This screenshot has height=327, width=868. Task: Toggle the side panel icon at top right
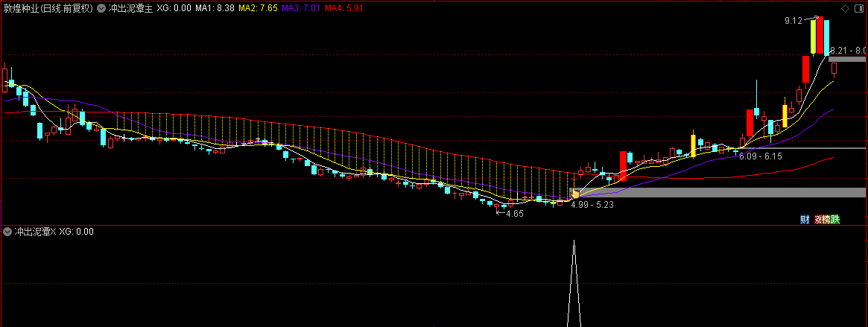point(859,8)
